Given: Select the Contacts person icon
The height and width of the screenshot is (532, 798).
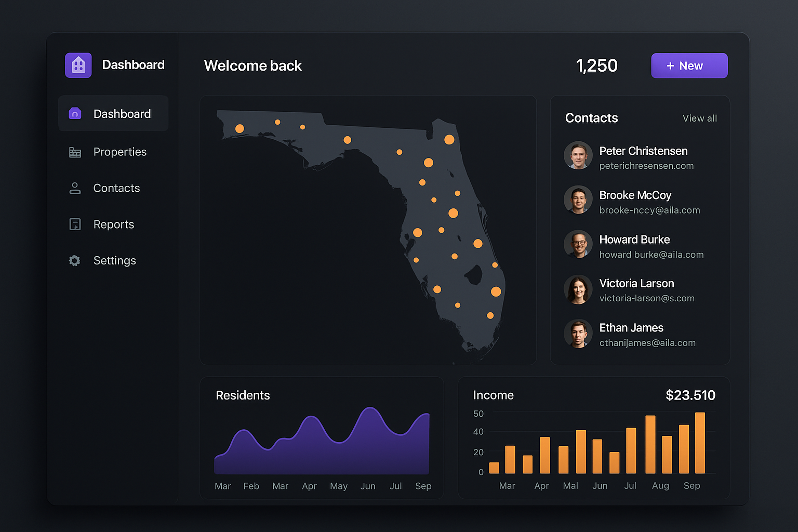Looking at the screenshot, I should tap(75, 188).
